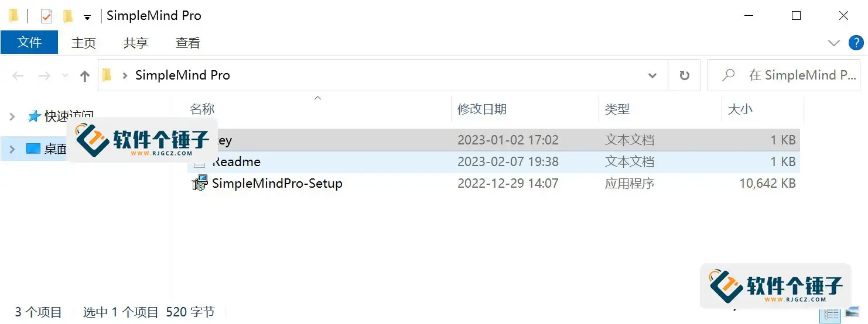
Task: Switch to details view icon in status bar
Action: pyautogui.click(x=832, y=314)
